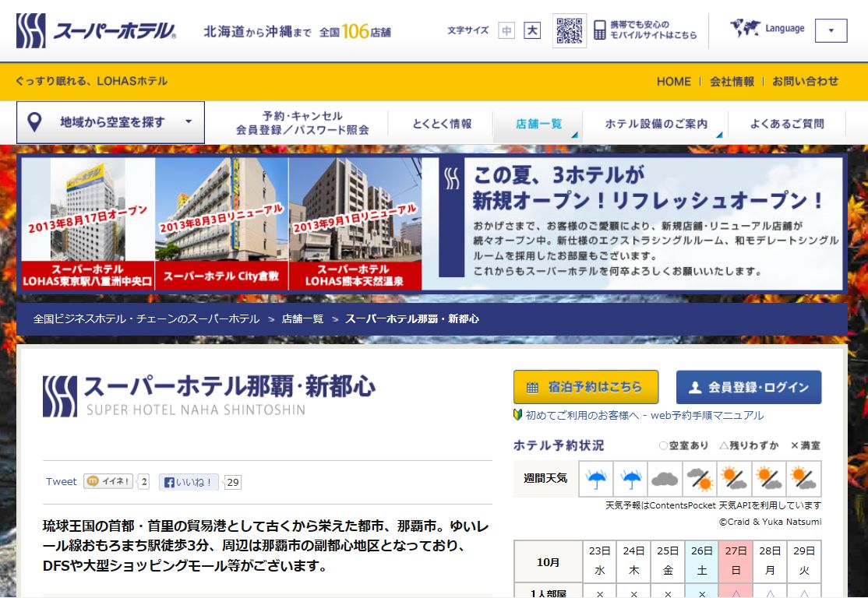Expand 地域から空室を探す dropdown

(x=111, y=122)
